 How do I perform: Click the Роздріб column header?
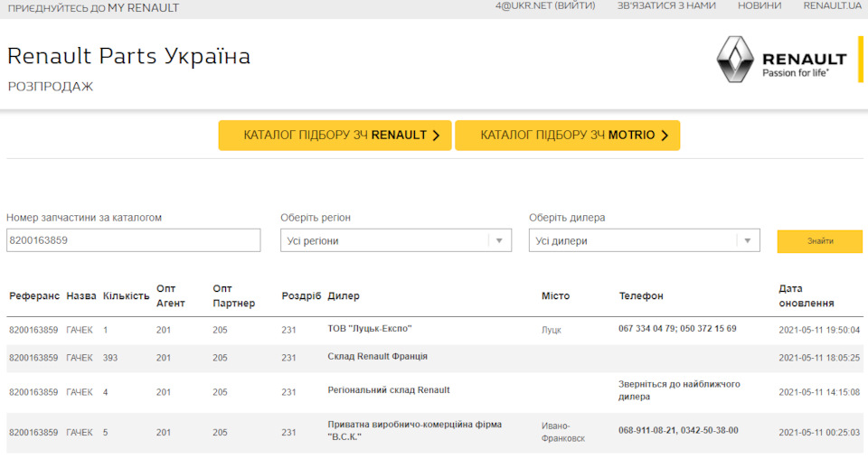coord(301,295)
